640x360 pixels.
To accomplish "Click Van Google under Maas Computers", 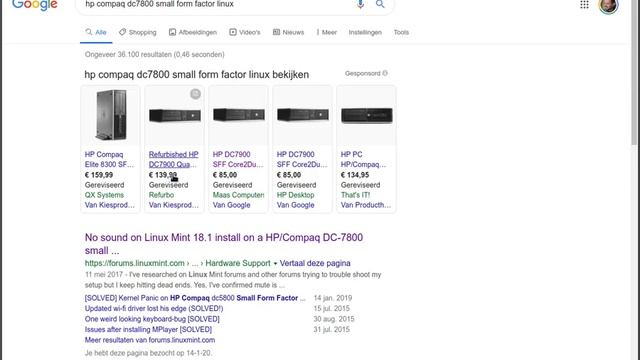I will coord(231,205).
